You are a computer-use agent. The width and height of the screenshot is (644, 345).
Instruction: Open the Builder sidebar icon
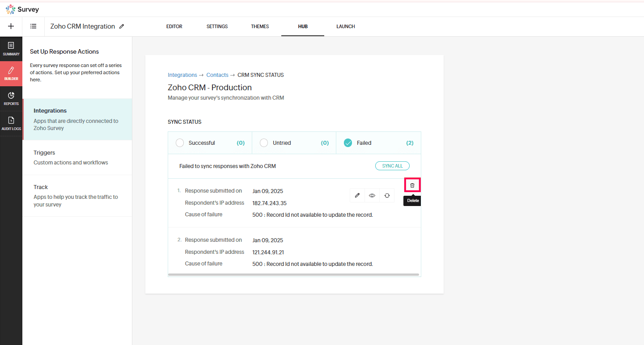tap(11, 74)
